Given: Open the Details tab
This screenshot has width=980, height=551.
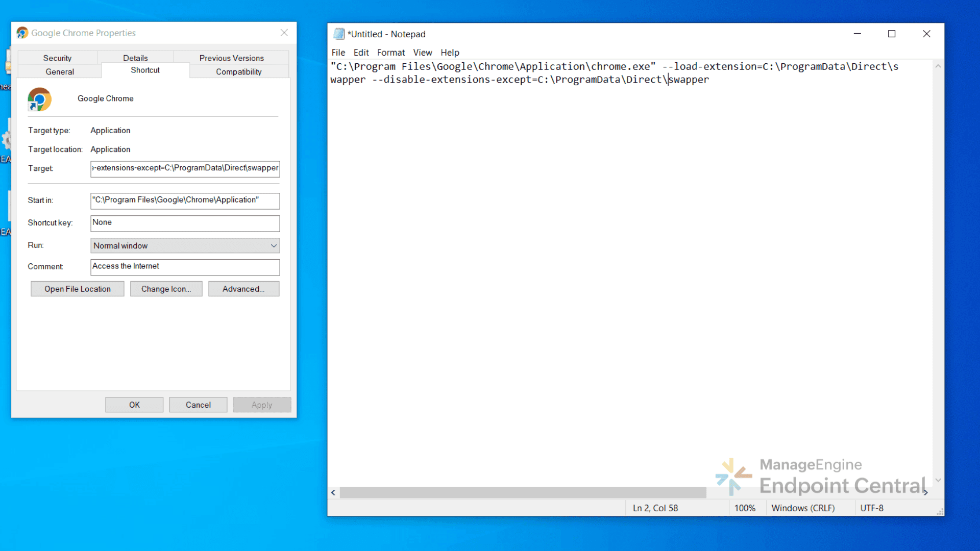Looking at the screenshot, I should pyautogui.click(x=135, y=58).
